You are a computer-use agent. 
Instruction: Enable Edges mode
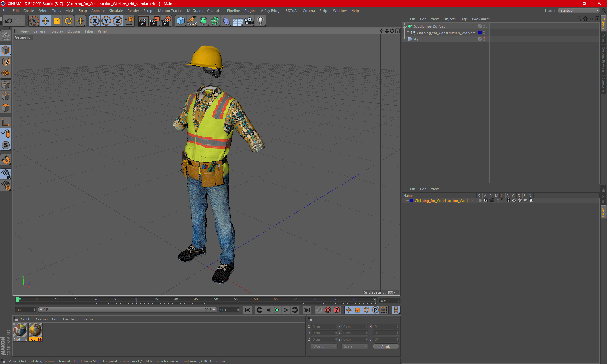pos(6,96)
